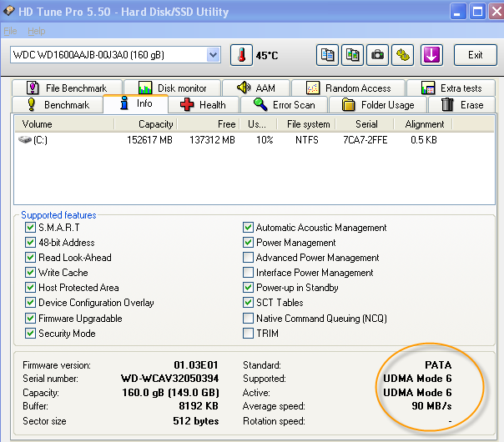
Task: Click the 90 MB/s average speed
Action: (431, 405)
